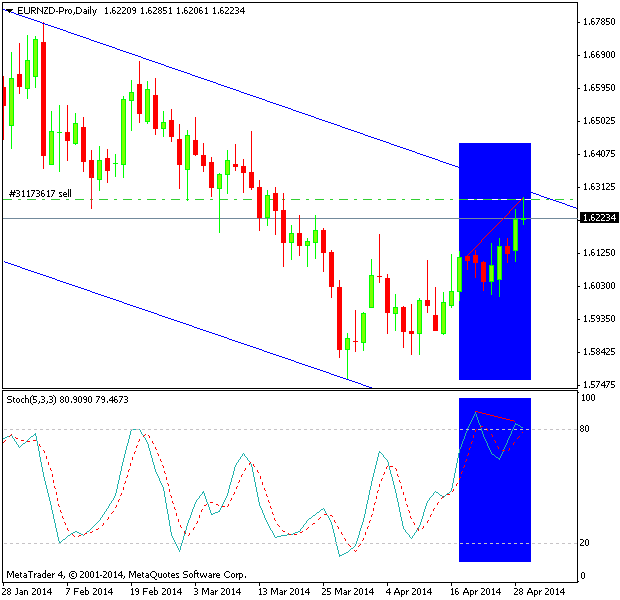Click the current price label 1.62234

tap(599, 218)
